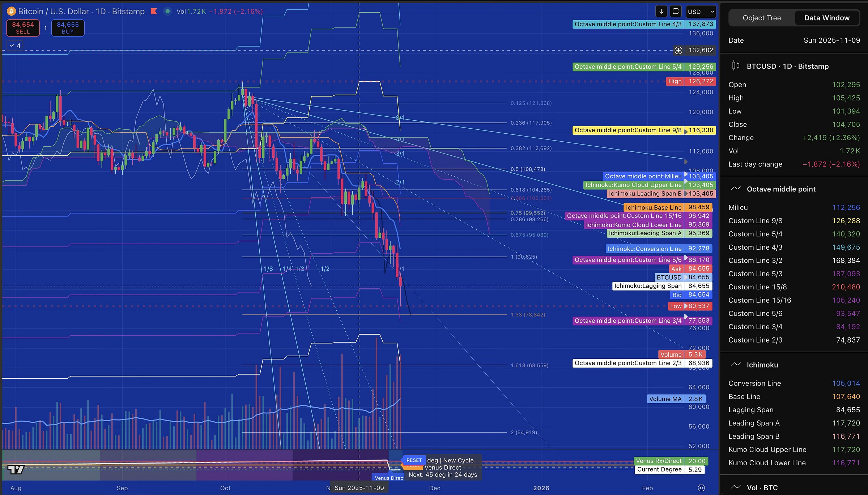The width and height of the screenshot is (868, 495).
Task: Select the Data Window tab
Action: click(x=826, y=18)
